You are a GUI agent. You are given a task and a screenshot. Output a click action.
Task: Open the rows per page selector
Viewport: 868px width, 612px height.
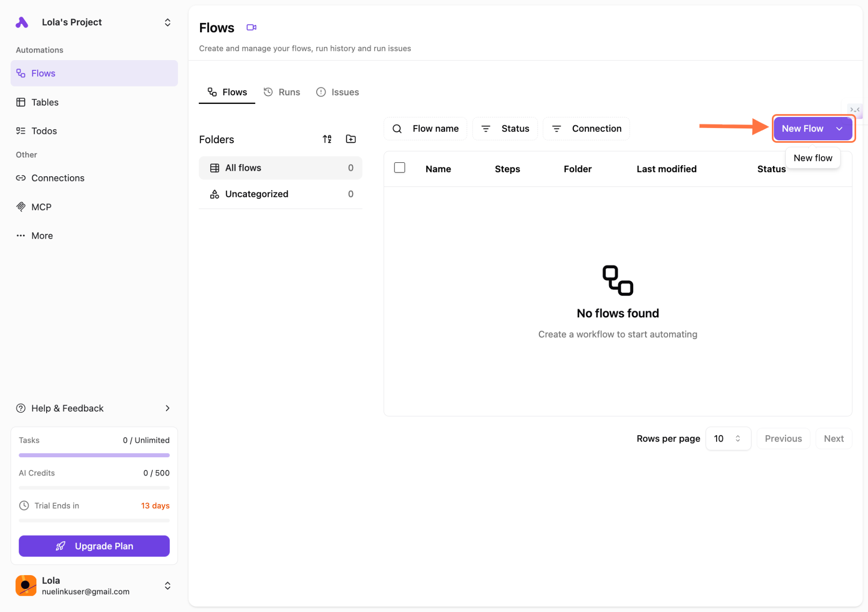[728, 439]
